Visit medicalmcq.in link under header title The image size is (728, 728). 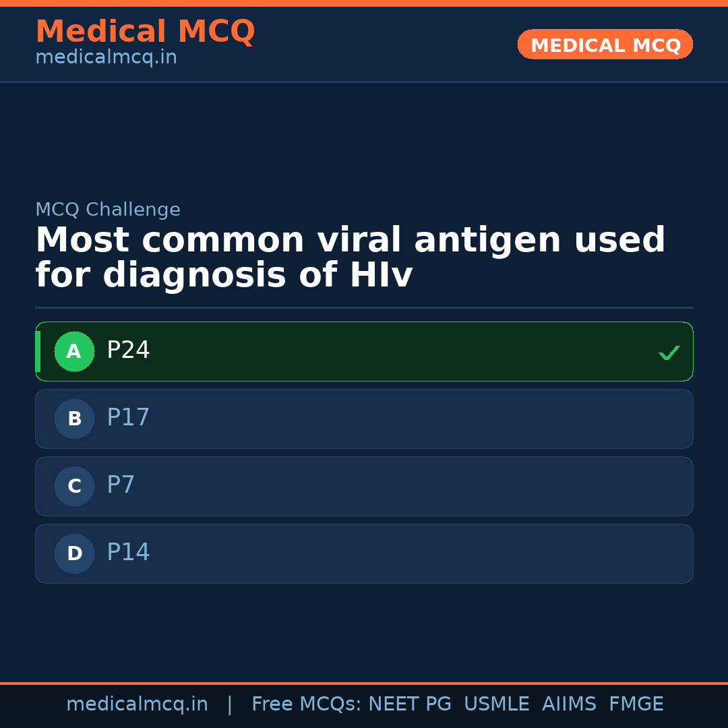[x=106, y=58]
